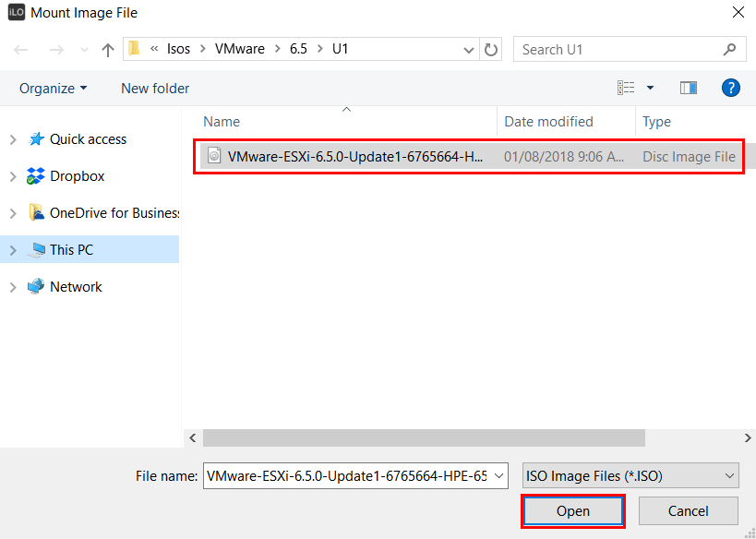Expand the This PC tree node
756x539 pixels.
click(13, 250)
